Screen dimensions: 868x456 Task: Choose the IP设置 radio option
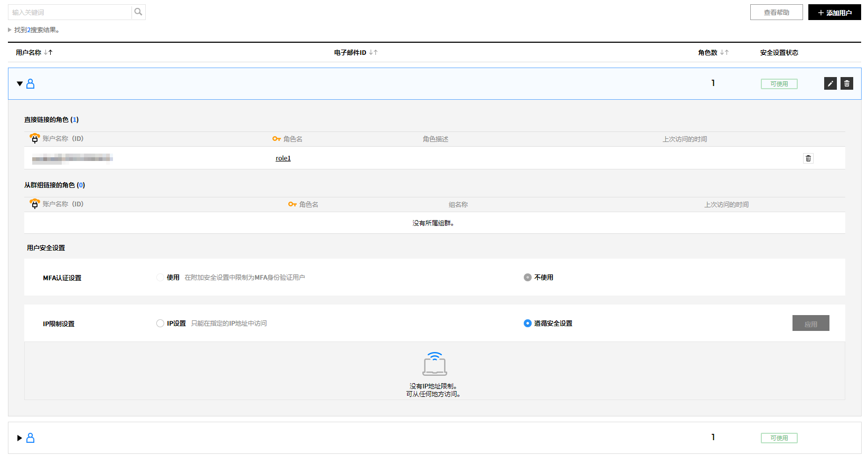(x=160, y=324)
